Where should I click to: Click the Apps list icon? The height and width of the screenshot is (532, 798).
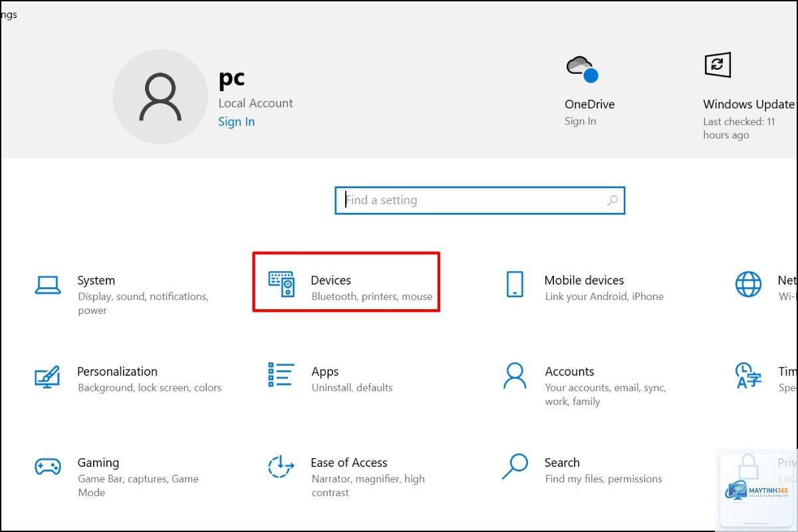281,374
